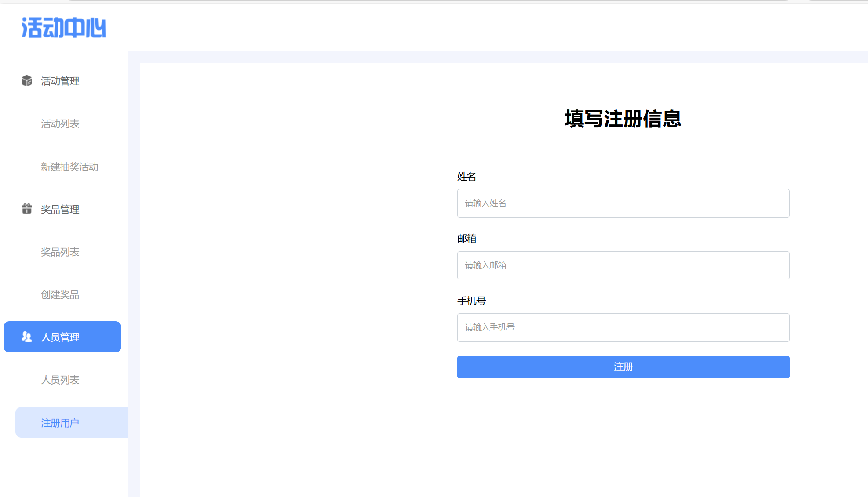868x497 pixels.
Task: Click the 活动中心 logo
Action: pos(64,28)
